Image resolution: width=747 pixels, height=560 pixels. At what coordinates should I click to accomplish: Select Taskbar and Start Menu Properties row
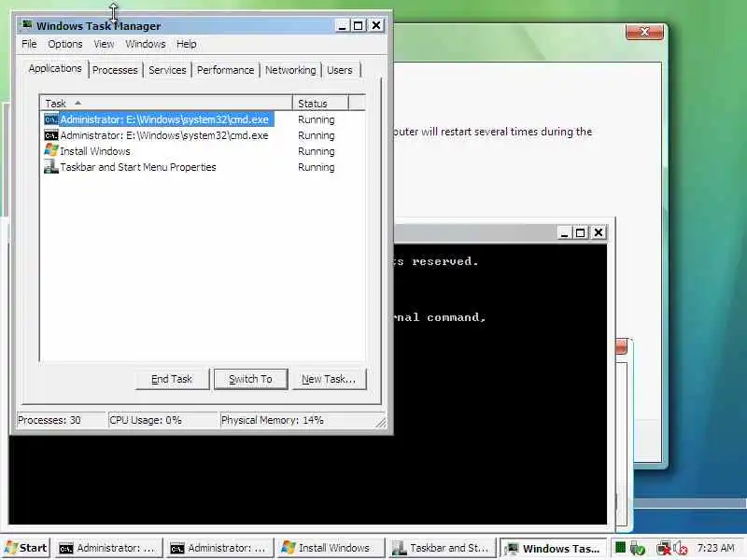pyautogui.click(x=203, y=167)
